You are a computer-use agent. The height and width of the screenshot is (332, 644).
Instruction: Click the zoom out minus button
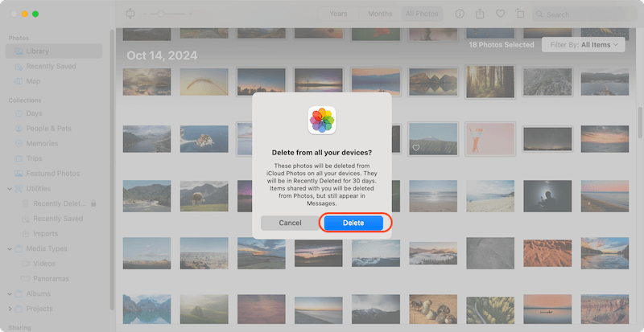tap(145, 14)
